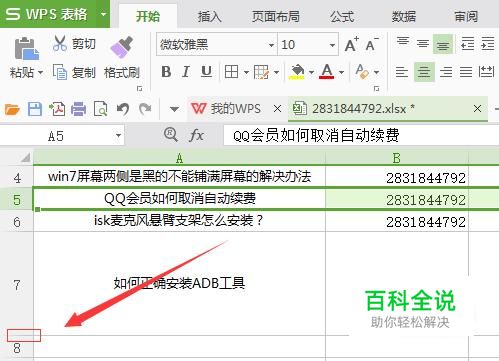Redo the action
Viewport: 499px width, 361px height.
point(145,109)
